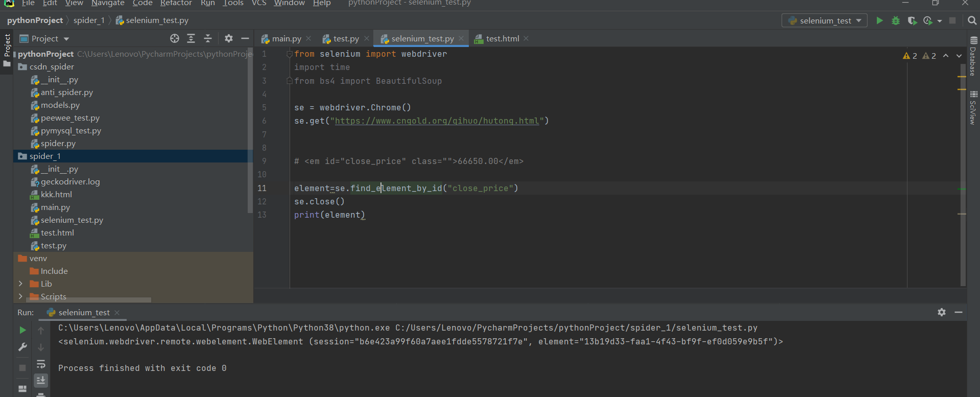The height and width of the screenshot is (397, 980).
Task: Open Run panel settings gear
Action: click(942, 312)
